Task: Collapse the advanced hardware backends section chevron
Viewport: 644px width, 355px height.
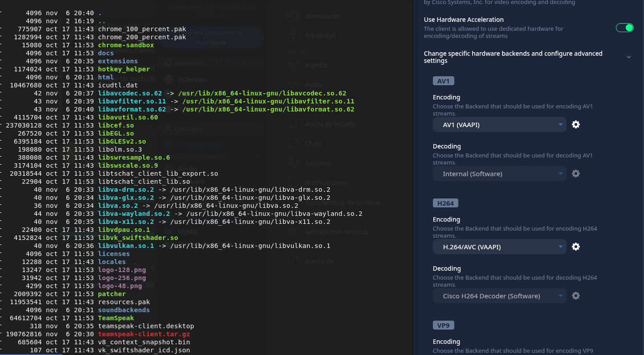Action: tap(628, 57)
